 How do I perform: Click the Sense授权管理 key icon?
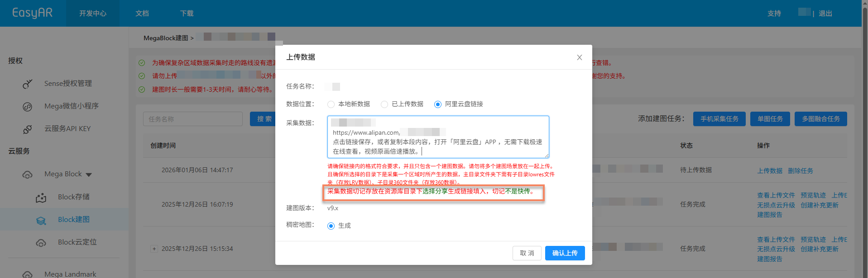[28, 84]
